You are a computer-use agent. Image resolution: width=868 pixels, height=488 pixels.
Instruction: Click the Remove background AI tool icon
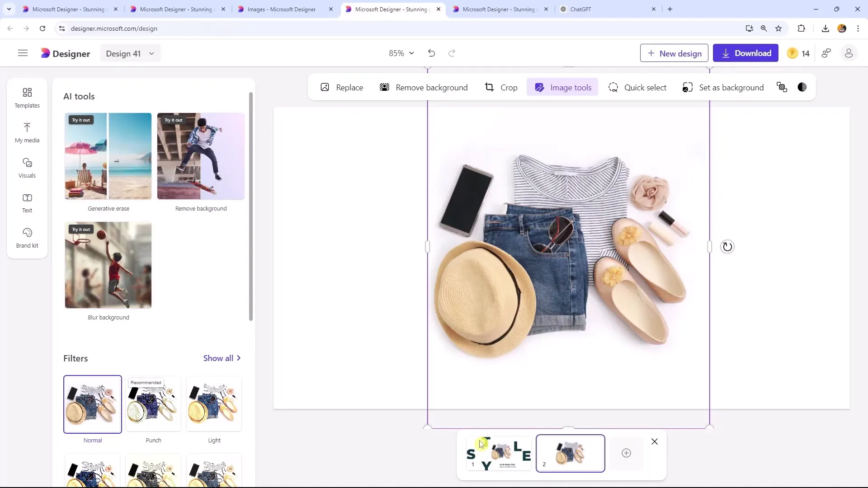click(x=201, y=156)
